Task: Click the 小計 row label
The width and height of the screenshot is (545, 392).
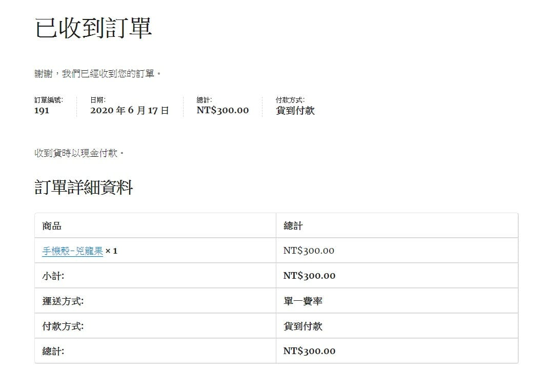Action: tap(53, 276)
